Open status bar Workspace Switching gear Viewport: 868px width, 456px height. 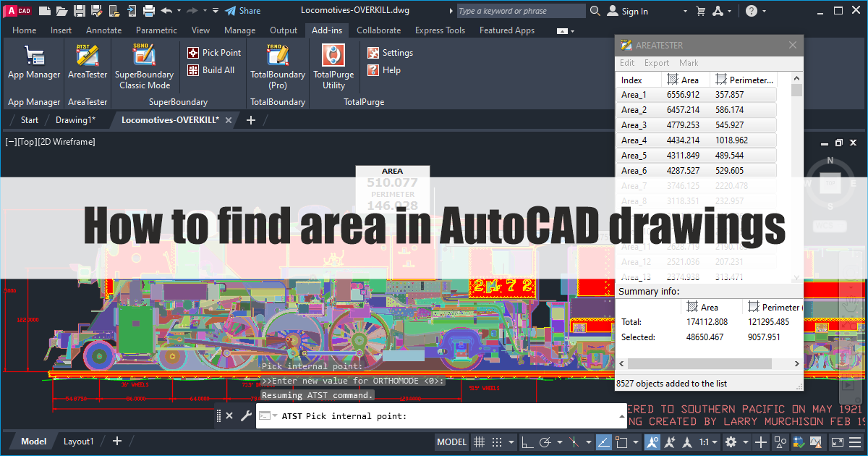click(731, 442)
